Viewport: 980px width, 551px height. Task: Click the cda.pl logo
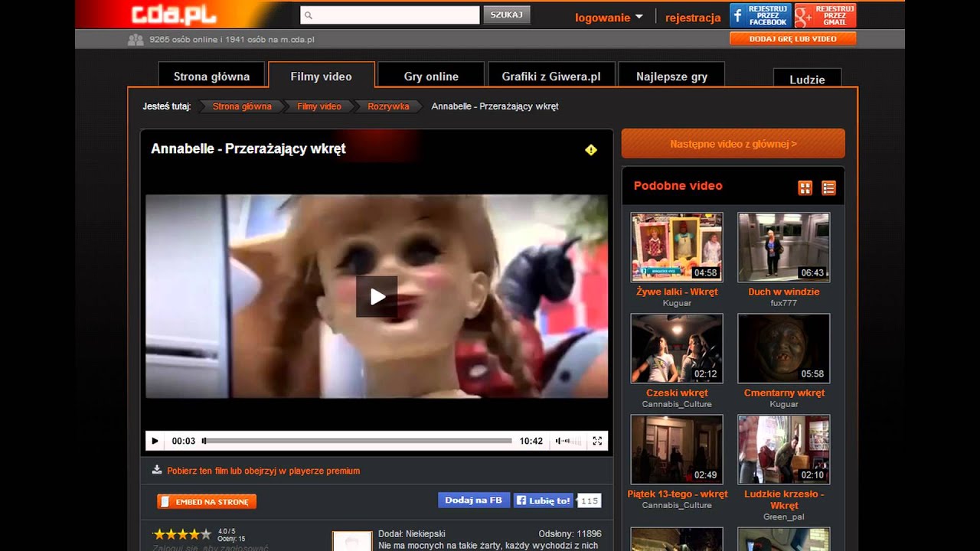coord(174,15)
